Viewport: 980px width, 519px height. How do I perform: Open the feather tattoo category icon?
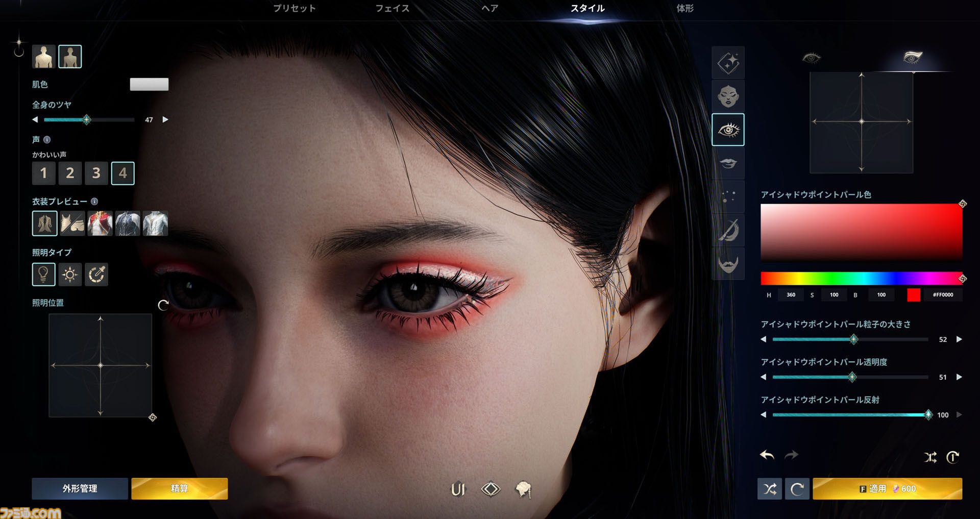[x=728, y=230]
